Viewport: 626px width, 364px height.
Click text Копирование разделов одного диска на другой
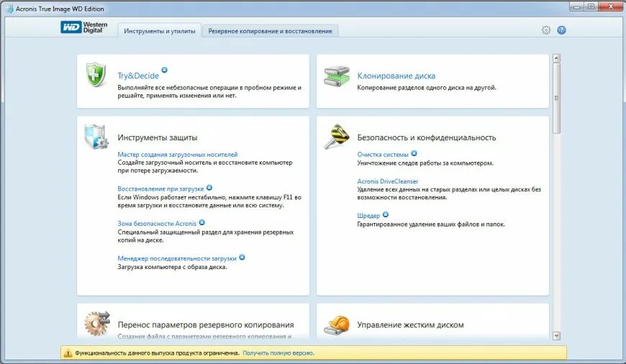pyautogui.click(x=427, y=88)
